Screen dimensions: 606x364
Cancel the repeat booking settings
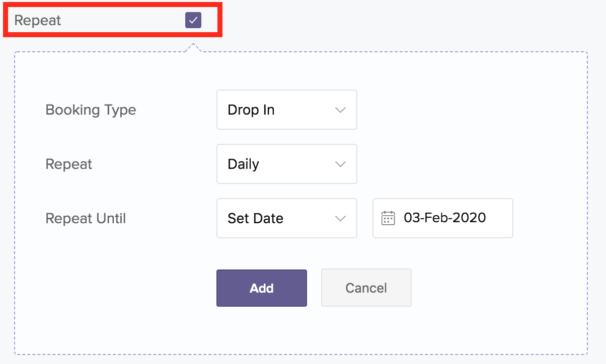[x=366, y=288]
